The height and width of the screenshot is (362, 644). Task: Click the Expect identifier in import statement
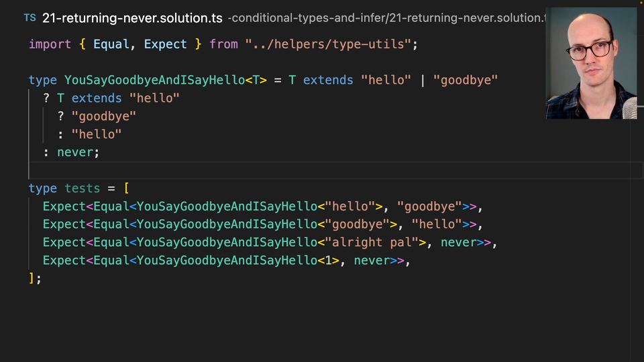(x=165, y=44)
